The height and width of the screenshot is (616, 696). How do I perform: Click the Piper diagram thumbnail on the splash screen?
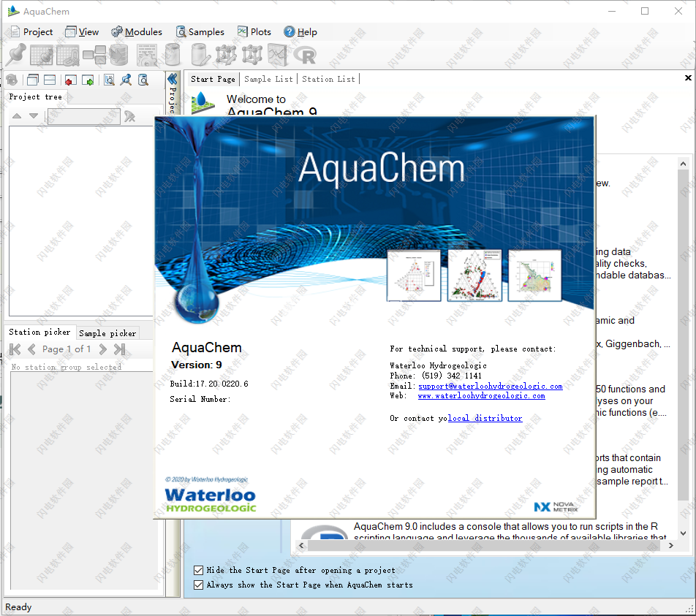pos(474,275)
